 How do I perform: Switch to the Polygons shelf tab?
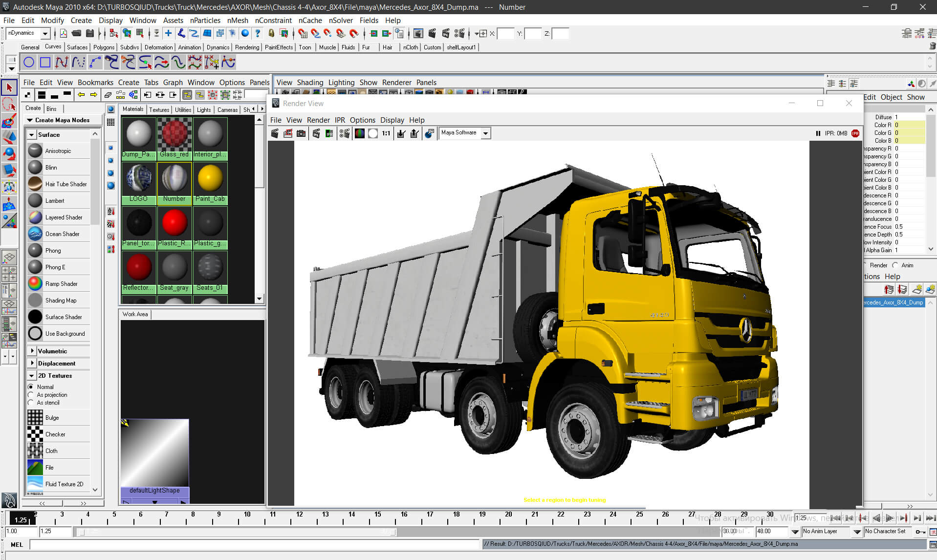pos(104,47)
